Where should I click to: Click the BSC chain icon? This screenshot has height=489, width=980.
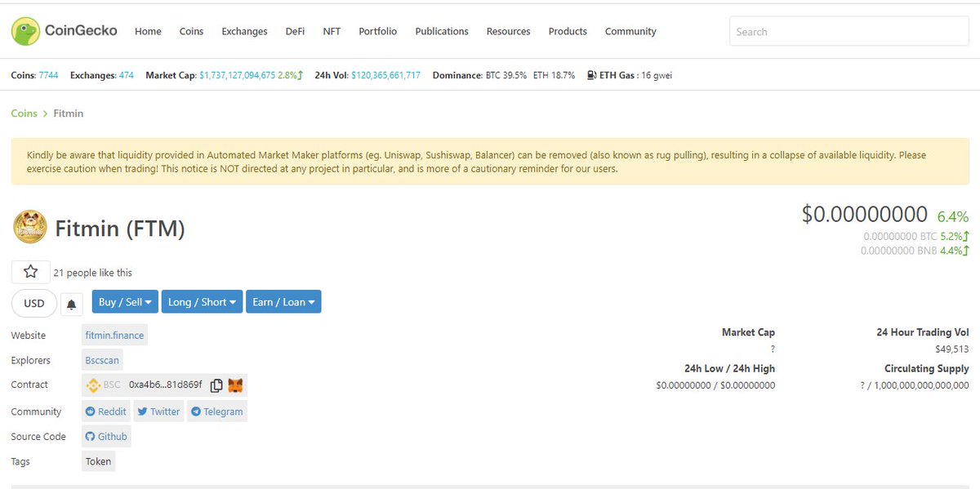pyautogui.click(x=93, y=385)
